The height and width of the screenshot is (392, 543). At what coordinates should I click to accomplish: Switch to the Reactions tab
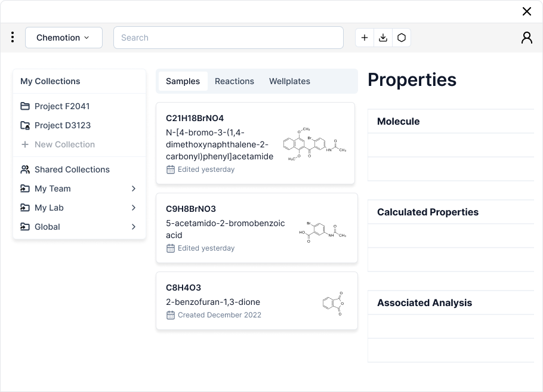[x=234, y=81]
